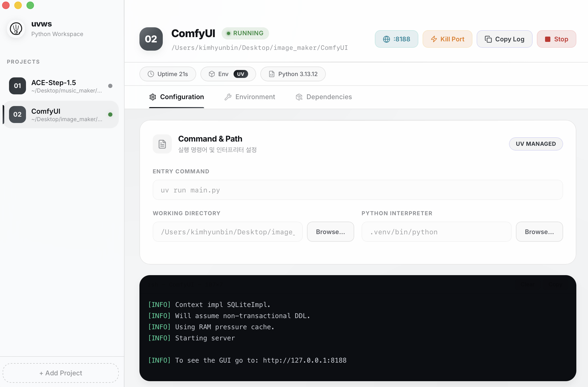Click the UV MANAGED badge
The image size is (588, 387).
click(536, 144)
